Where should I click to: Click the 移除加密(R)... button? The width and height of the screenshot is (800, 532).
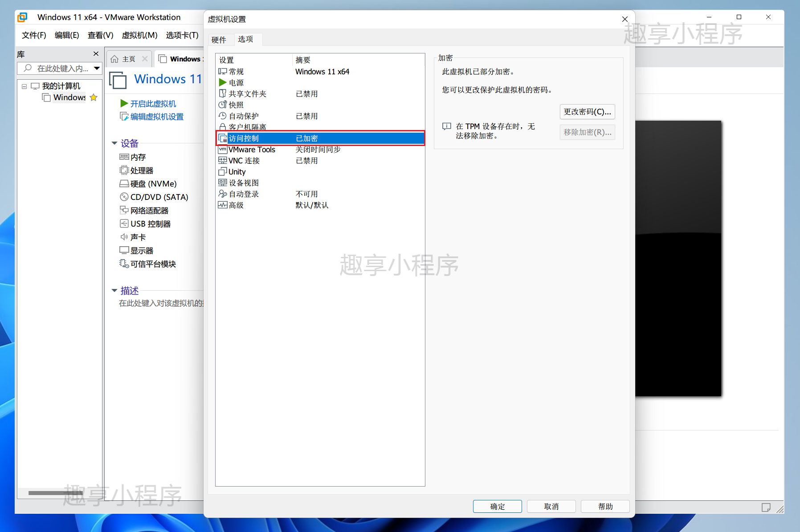click(x=587, y=132)
